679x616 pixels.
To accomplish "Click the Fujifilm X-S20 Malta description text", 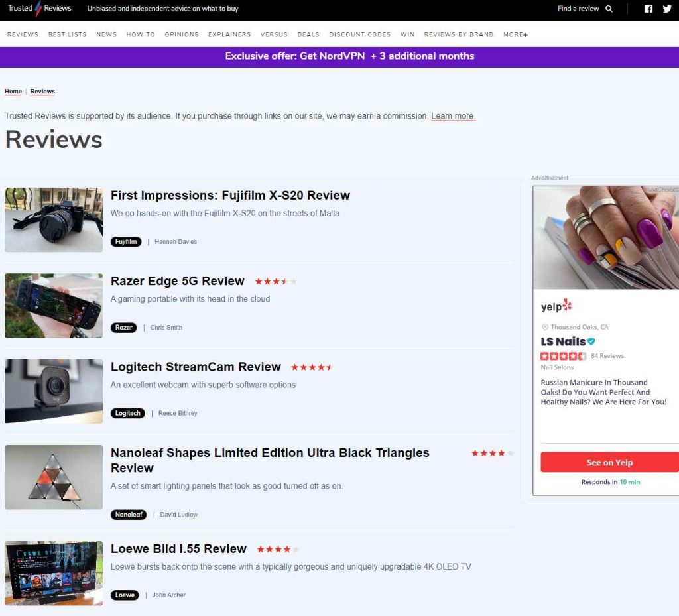I will [x=225, y=213].
